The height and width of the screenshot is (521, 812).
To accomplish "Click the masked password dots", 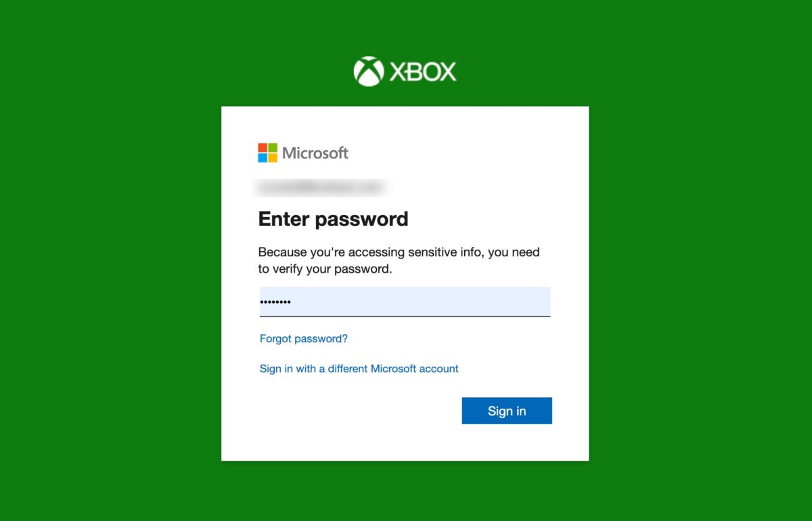I will 275,302.
